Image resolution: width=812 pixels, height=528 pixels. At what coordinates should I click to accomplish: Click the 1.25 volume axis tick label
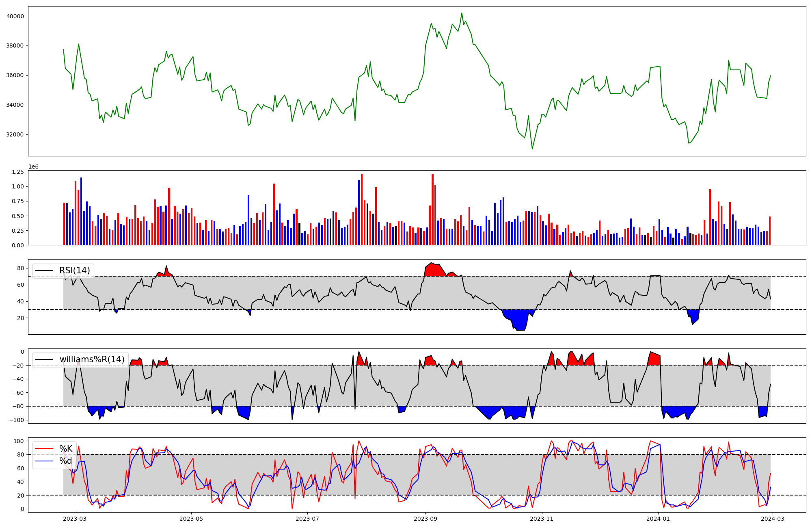tap(18, 172)
